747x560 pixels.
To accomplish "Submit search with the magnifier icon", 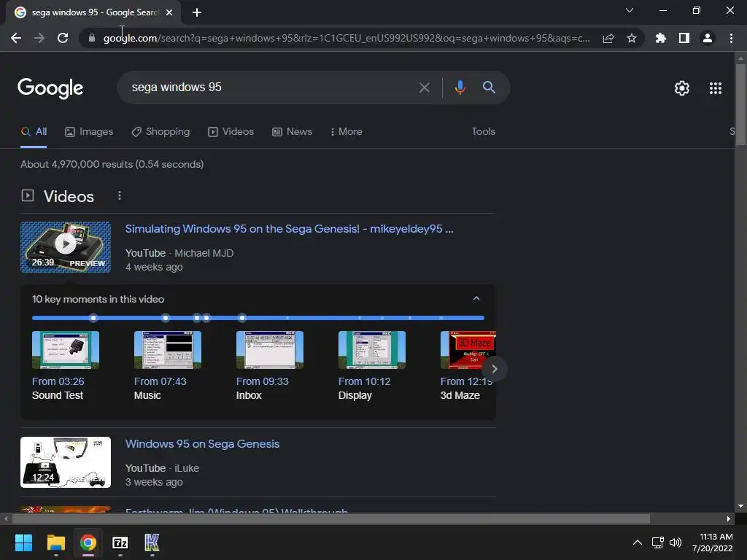I will [x=489, y=87].
